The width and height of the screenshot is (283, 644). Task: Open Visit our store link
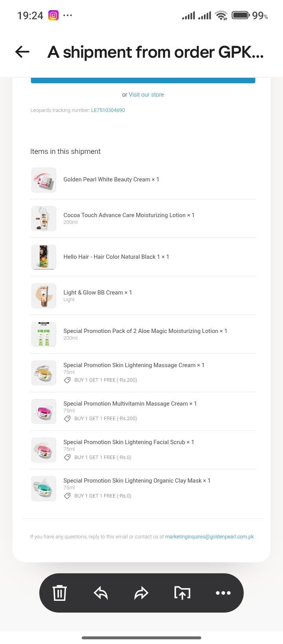click(x=146, y=95)
